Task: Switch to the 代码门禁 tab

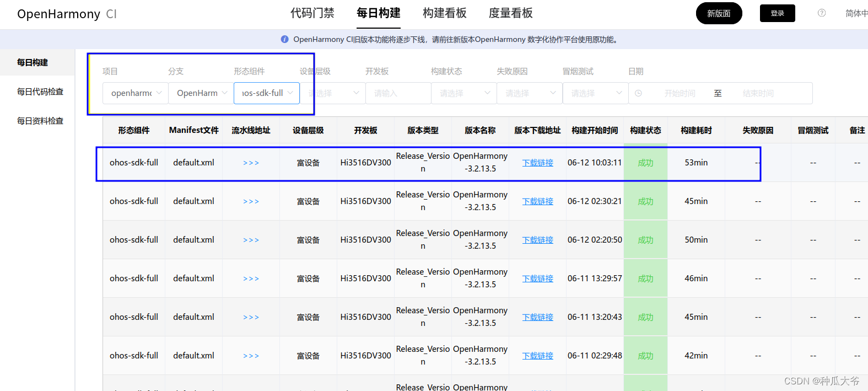Action: pos(312,13)
